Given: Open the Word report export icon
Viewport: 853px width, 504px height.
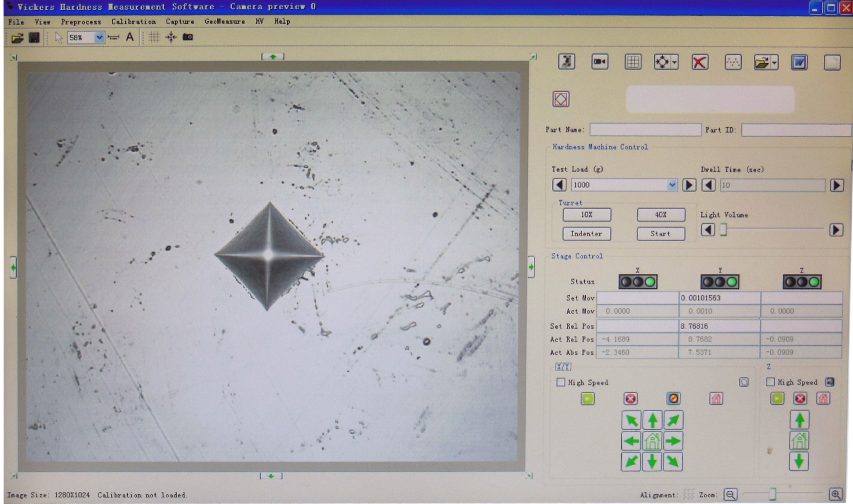Looking at the screenshot, I should [799, 62].
